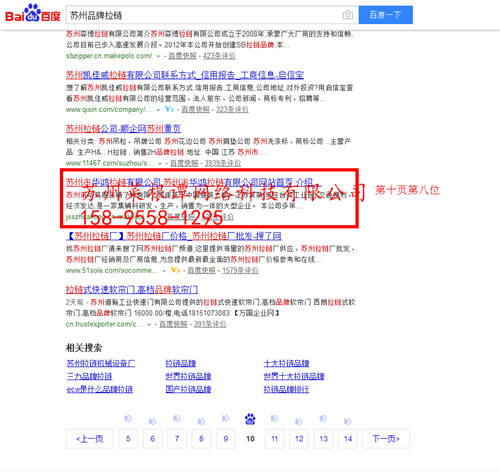Search related term 三力品牌拉链

(89, 376)
